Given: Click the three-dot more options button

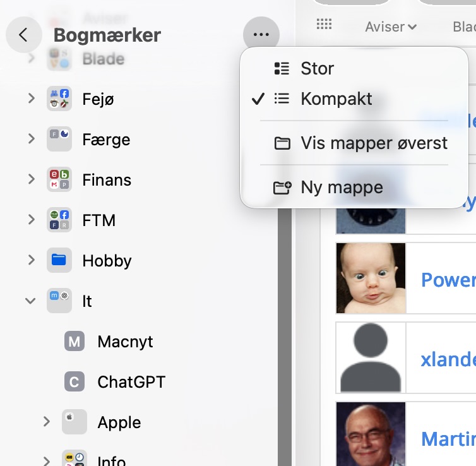Looking at the screenshot, I should (x=261, y=35).
